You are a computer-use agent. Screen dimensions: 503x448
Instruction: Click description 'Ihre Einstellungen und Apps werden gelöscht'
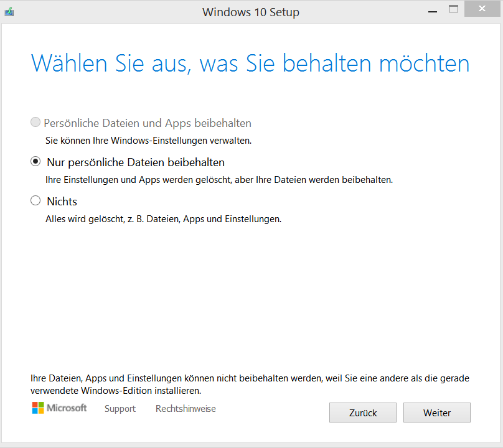point(138,180)
